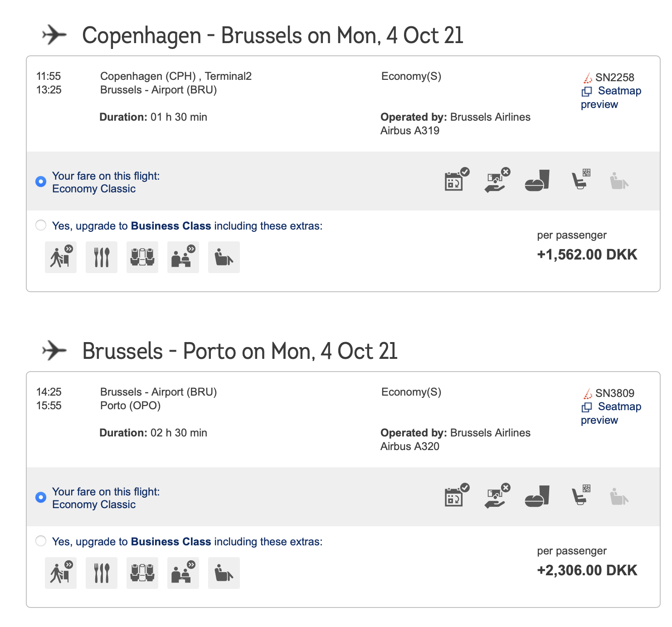Click cutlery meal icon under Copenhagen-Brussels upgrade
672x627 pixels.
tap(102, 257)
